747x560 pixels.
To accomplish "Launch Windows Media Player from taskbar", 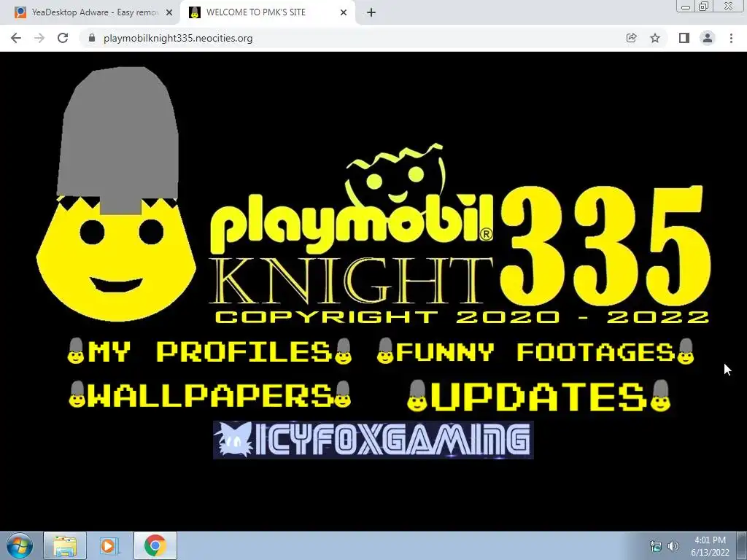I will pyautogui.click(x=108, y=545).
